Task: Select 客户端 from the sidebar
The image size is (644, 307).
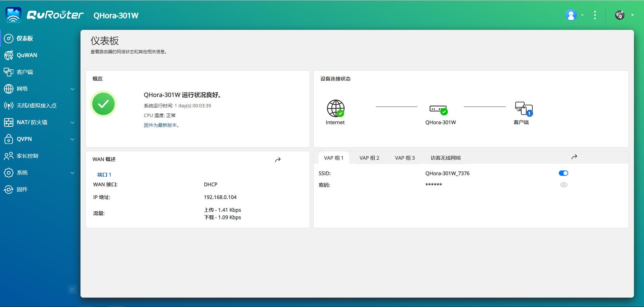Action: [25, 72]
